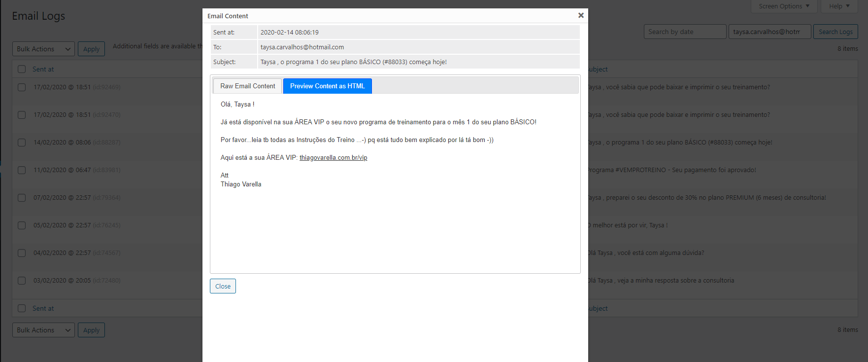Image resolution: width=868 pixels, height=362 pixels.
Task: Click the 'resposta sobre a consultoria' subject
Action: 661,280
